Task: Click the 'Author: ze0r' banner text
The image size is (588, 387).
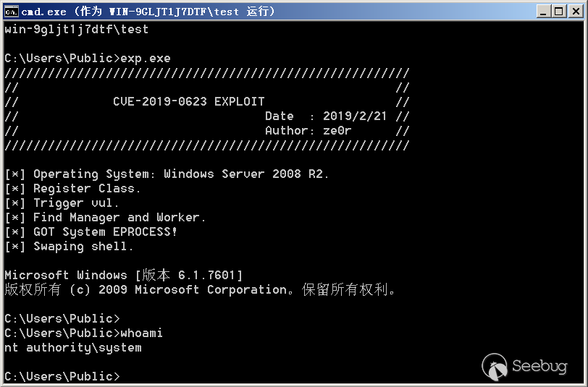Action: point(308,131)
